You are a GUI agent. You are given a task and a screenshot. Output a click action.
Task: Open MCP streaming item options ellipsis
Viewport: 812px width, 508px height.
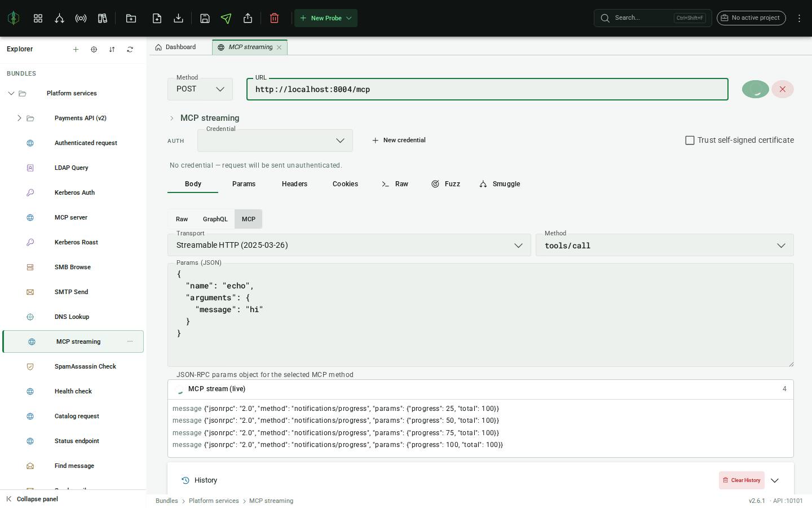click(x=130, y=341)
